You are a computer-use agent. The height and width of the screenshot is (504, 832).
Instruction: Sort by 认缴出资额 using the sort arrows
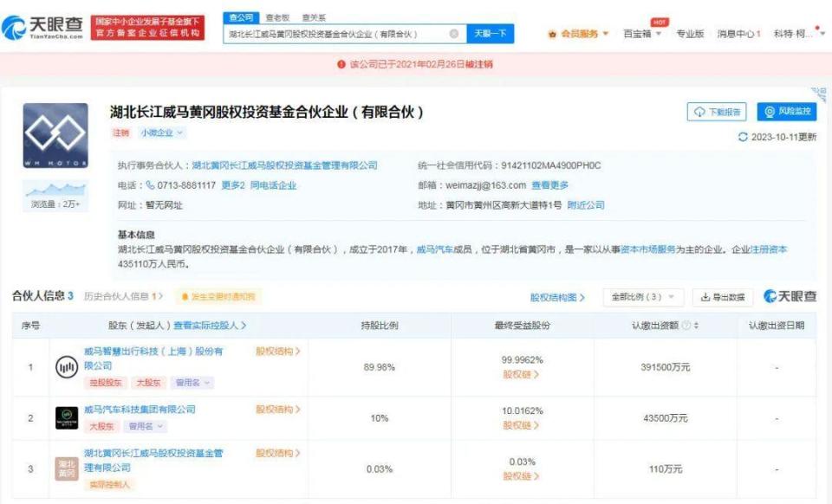[x=696, y=326]
